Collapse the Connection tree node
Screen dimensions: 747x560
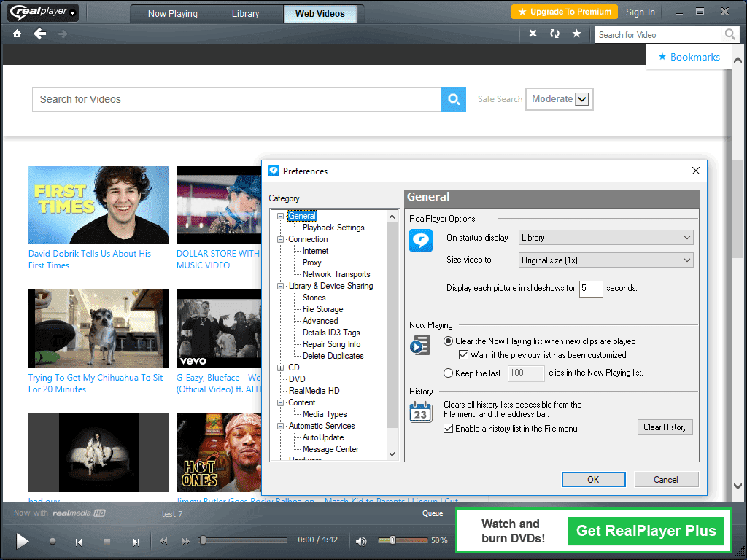pyautogui.click(x=281, y=239)
